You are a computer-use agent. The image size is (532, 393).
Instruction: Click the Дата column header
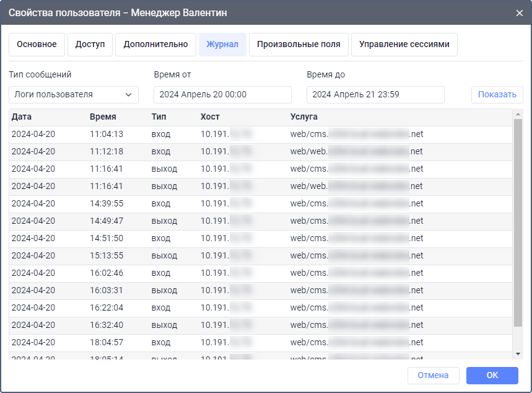[x=22, y=117]
